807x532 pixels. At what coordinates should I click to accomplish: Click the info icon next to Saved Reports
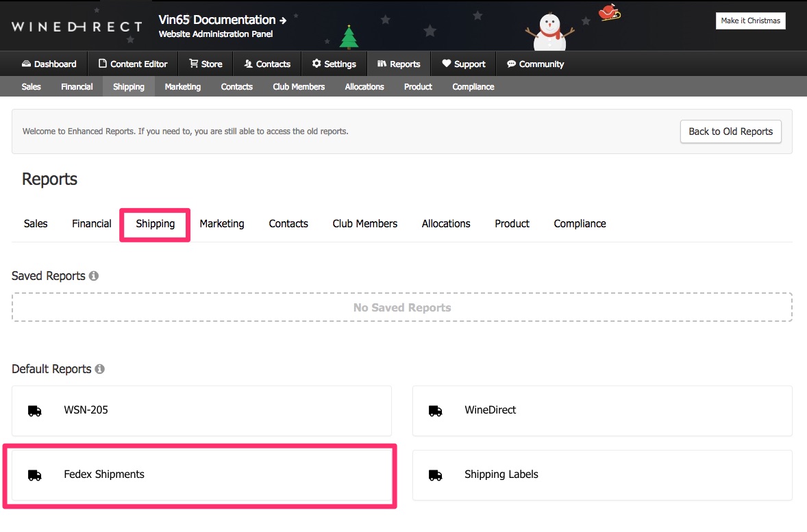coord(95,275)
